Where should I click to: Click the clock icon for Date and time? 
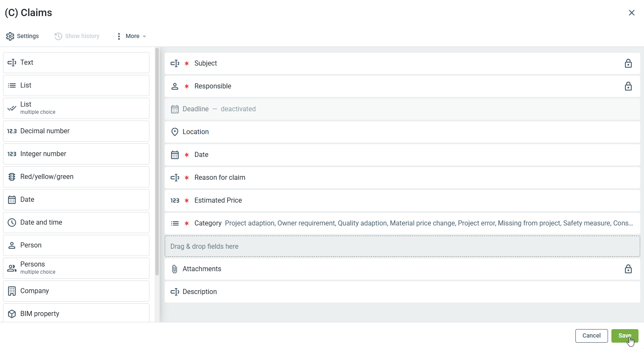[x=12, y=223]
